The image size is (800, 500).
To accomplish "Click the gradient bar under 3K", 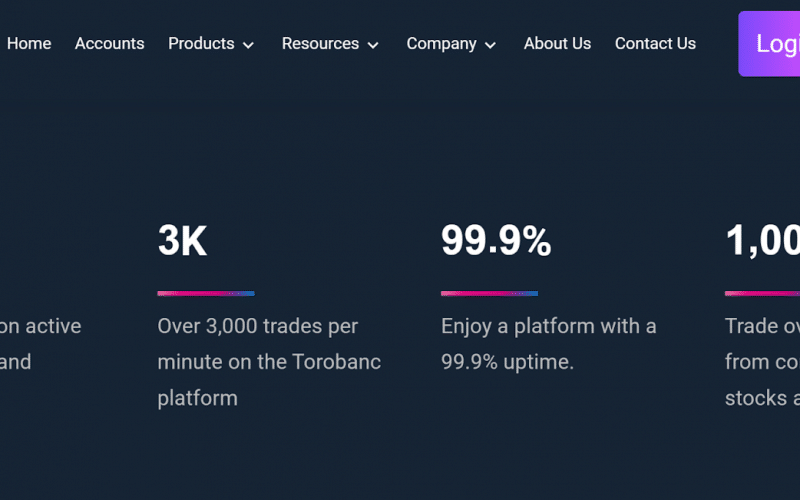I will 206,293.
